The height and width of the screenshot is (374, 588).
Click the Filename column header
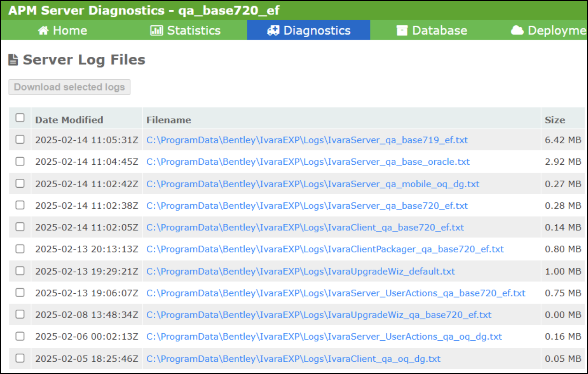pyautogui.click(x=169, y=120)
